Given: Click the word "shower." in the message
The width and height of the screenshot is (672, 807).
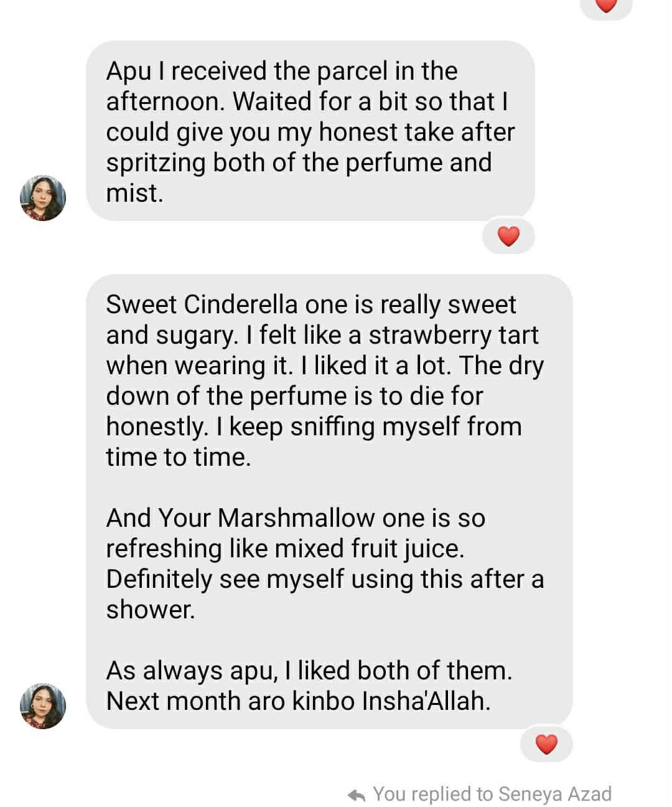Looking at the screenshot, I should (x=151, y=610).
